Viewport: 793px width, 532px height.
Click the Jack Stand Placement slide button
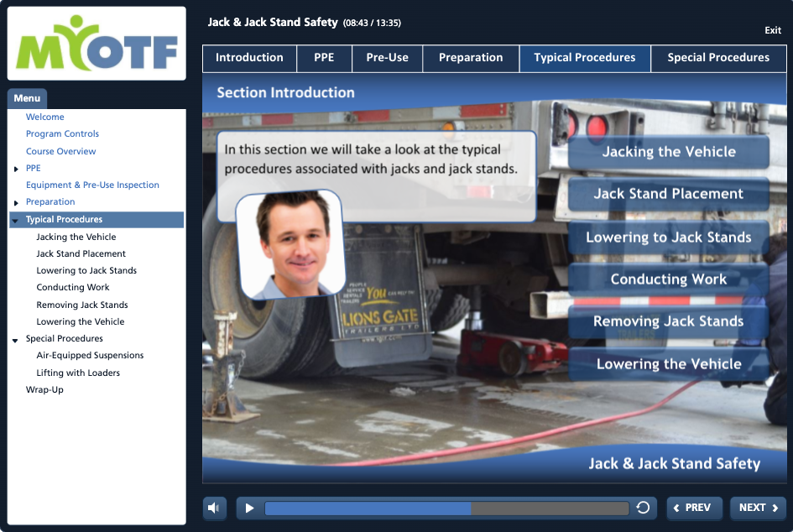click(x=669, y=194)
